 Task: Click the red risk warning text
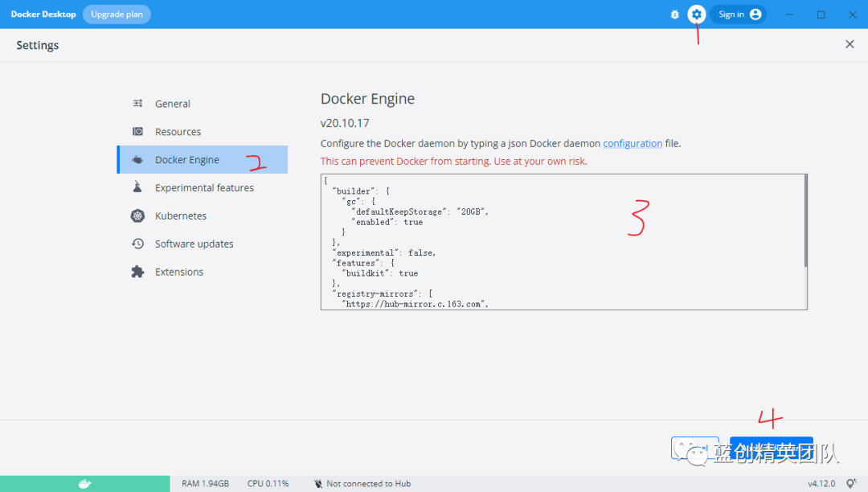453,161
